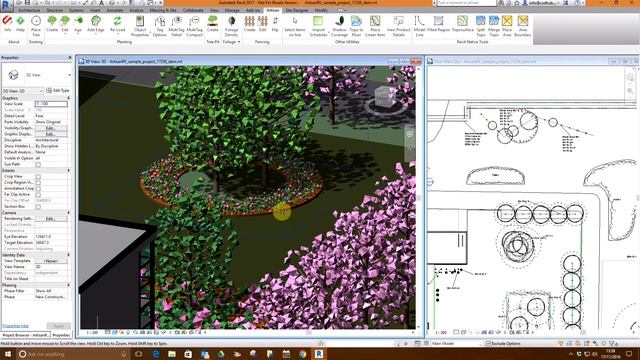Screen dimensions: 640x360
Task: Select the Place Tree tool
Action: 36,26
